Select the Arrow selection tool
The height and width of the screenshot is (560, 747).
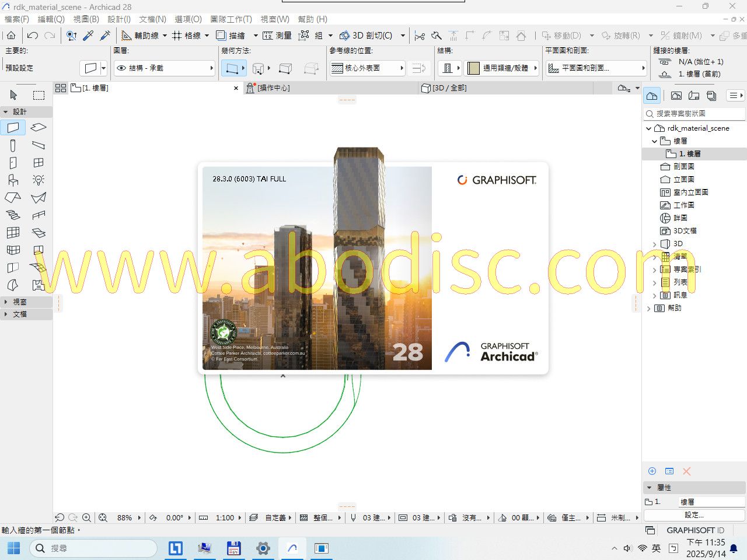tap(13, 95)
